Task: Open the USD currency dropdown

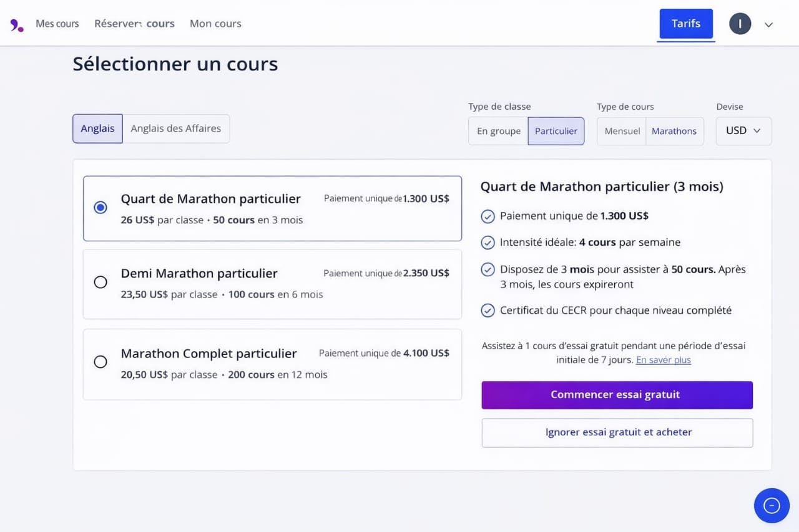Action: point(743,131)
